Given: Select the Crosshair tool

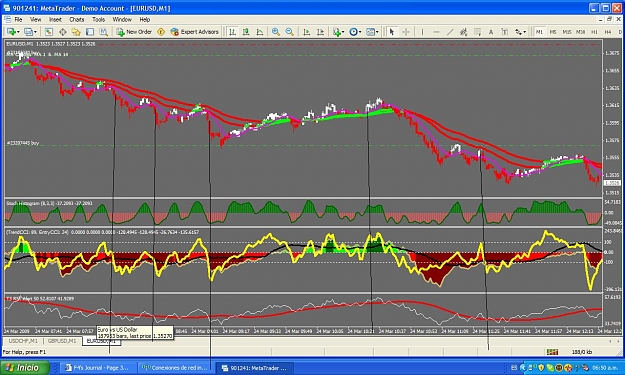Looking at the screenshot, I should pyautogui.click(x=406, y=32).
